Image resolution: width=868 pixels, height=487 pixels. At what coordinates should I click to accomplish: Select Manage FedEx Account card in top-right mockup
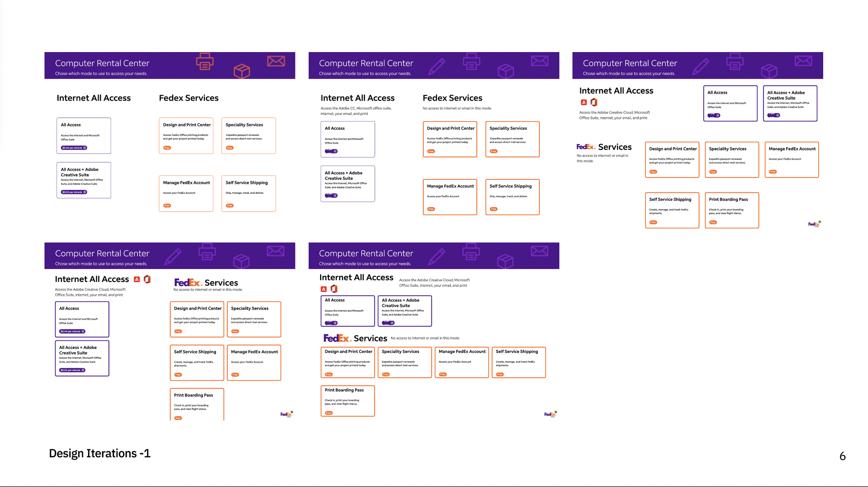792,160
